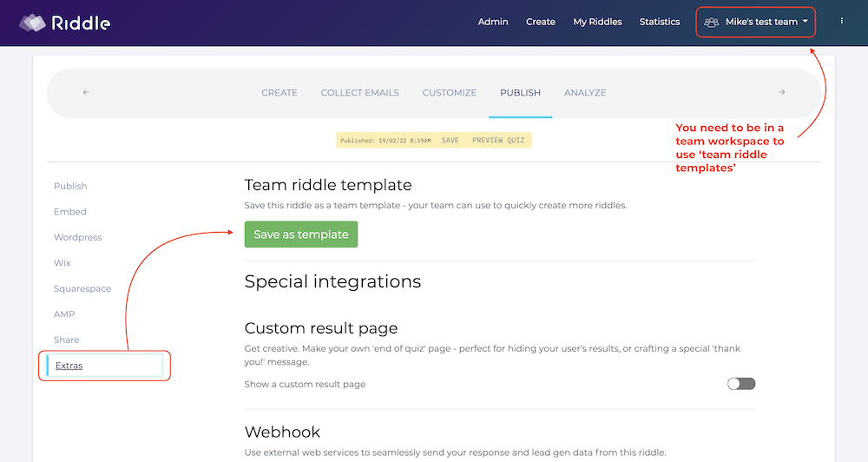Image resolution: width=868 pixels, height=462 pixels.
Task: Open the Collect Emails tab
Action: click(359, 93)
